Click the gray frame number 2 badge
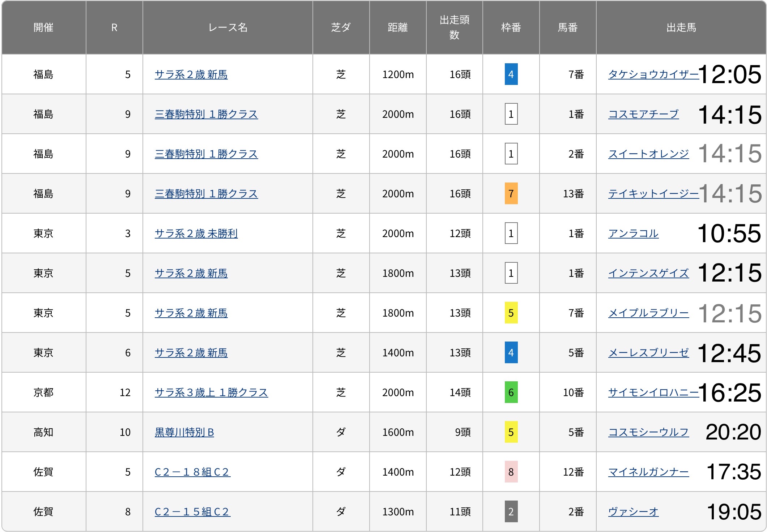The height and width of the screenshot is (532, 767). pos(511,512)
